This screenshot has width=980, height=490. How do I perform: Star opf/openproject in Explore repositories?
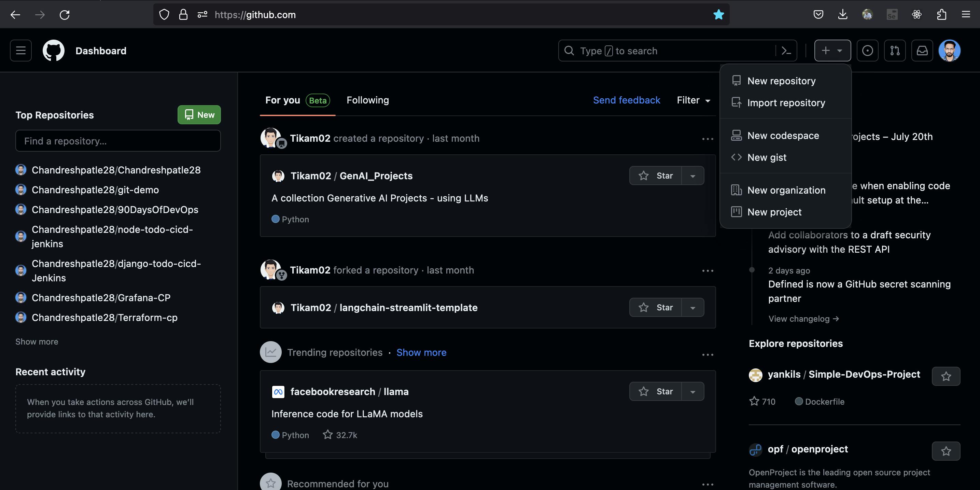(946, 451)
